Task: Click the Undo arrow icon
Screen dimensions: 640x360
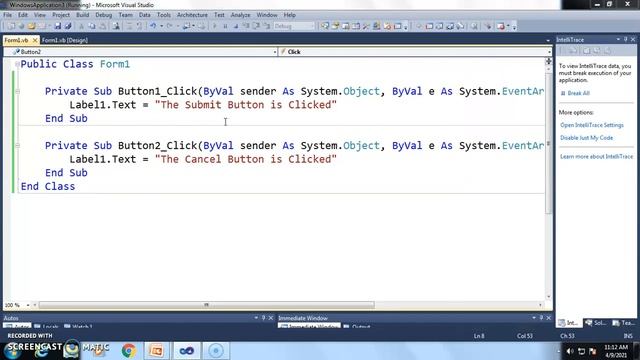Action: (153, 26)
